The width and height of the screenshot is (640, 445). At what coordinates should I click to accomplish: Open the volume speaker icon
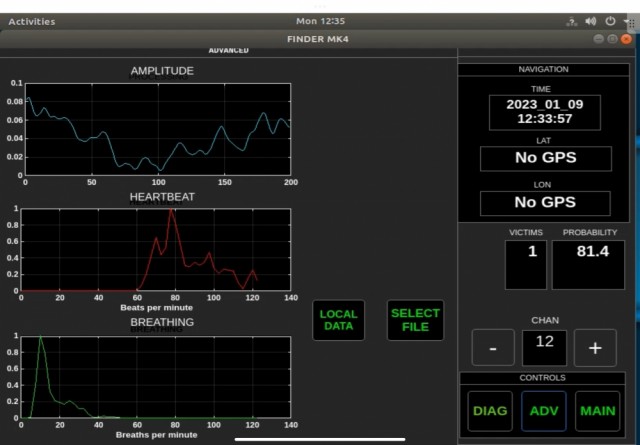pyautogui.click(x=591, y=21)
